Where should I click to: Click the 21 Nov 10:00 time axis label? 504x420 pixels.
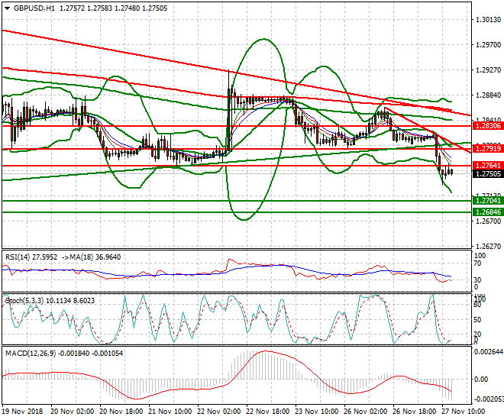pos(170,412)
